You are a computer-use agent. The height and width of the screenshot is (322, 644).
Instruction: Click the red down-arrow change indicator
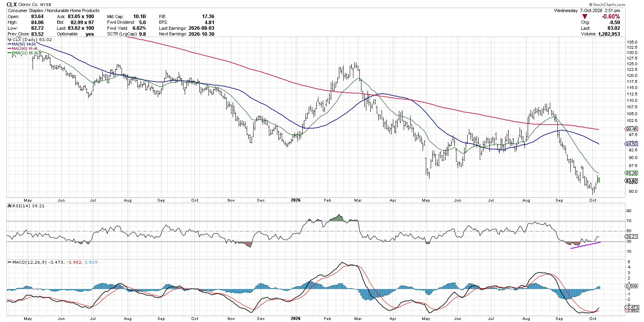585,17
